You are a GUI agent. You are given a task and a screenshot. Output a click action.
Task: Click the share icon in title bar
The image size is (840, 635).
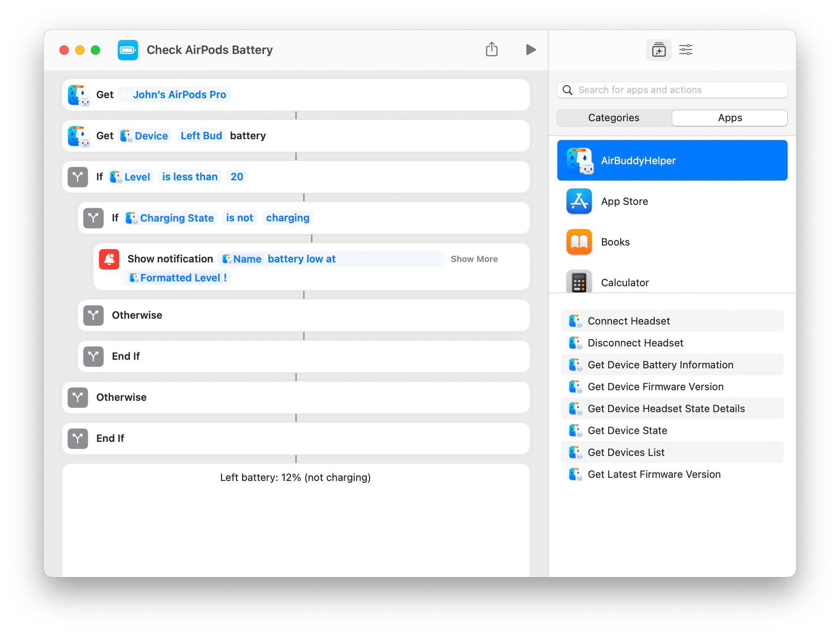tap(491, 50)
